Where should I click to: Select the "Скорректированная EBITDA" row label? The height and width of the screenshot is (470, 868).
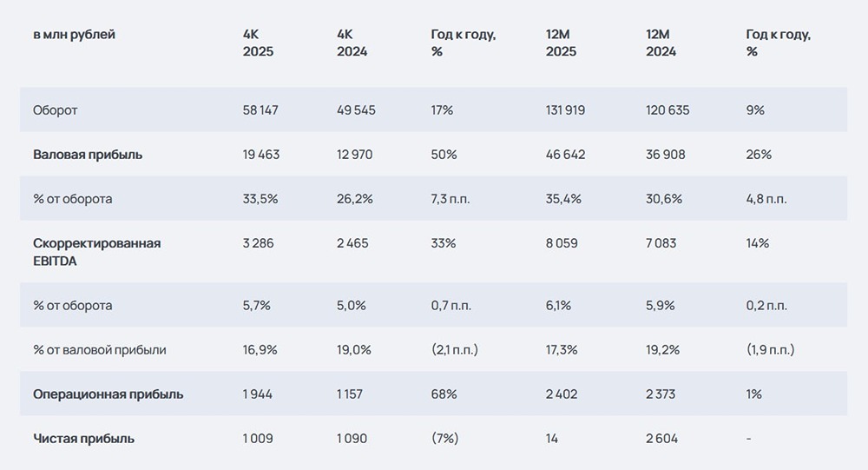tap(96, 252)
